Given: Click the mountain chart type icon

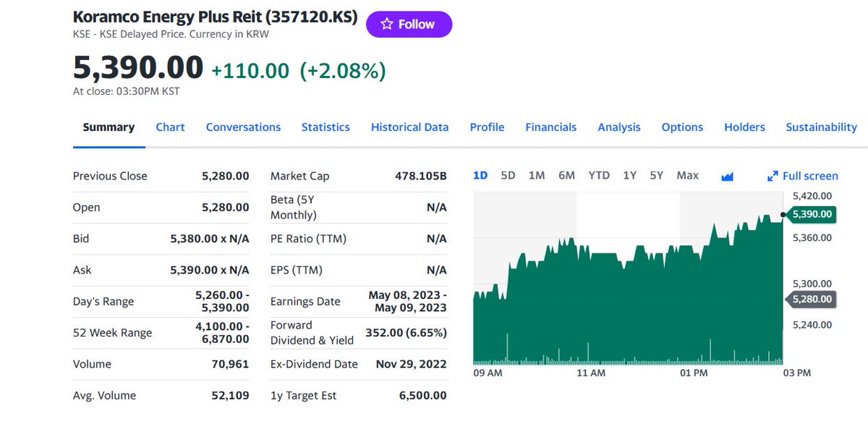Looking at the screenshot, I should coord(727,176).
